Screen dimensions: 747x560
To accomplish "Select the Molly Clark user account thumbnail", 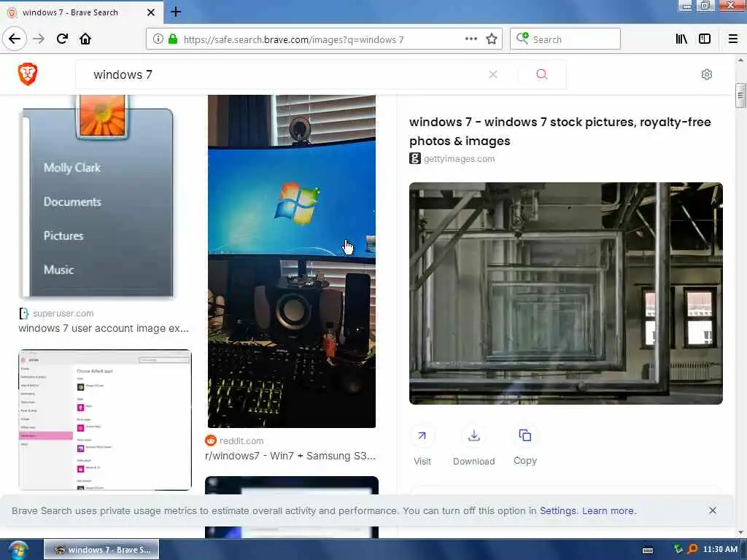I will pos(98,196).
